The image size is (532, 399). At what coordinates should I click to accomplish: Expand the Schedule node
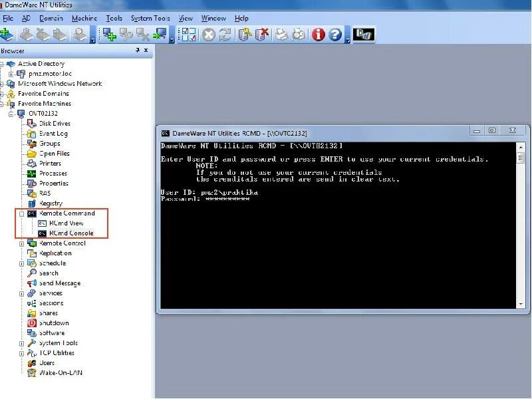tap(21, 263)
